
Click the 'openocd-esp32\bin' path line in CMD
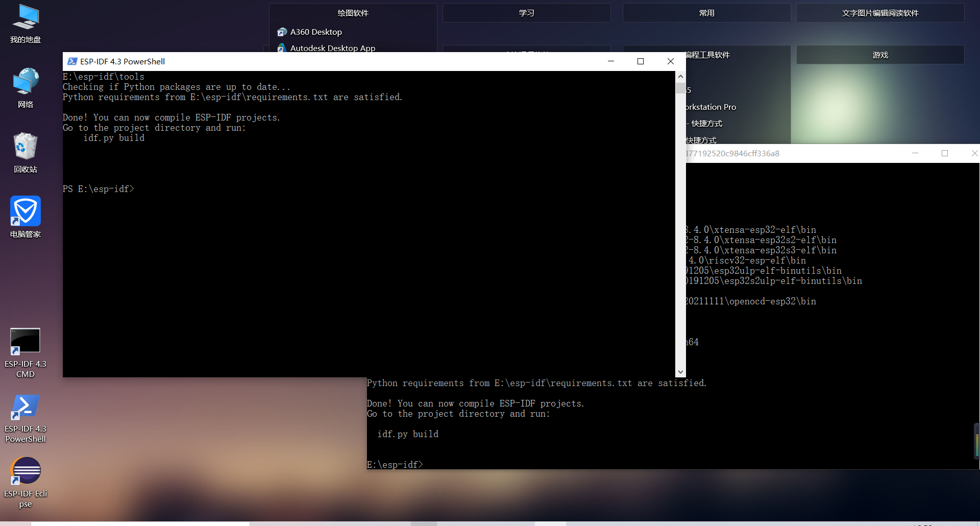click(x=751, y=301)
